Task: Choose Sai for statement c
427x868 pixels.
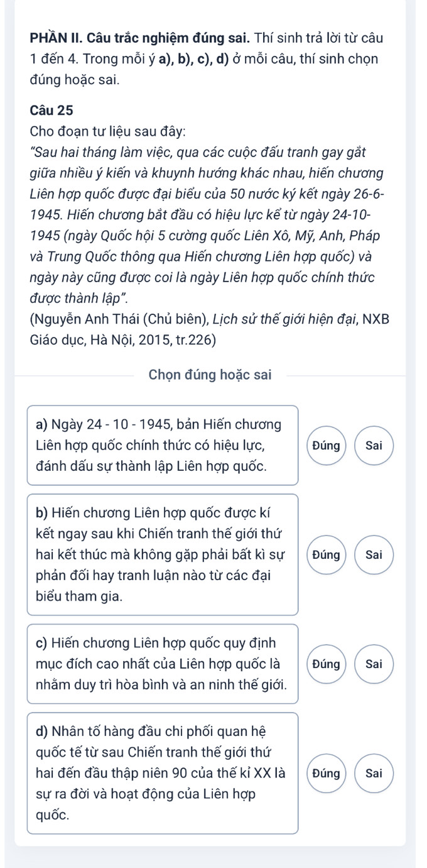Action: (374, 663)
